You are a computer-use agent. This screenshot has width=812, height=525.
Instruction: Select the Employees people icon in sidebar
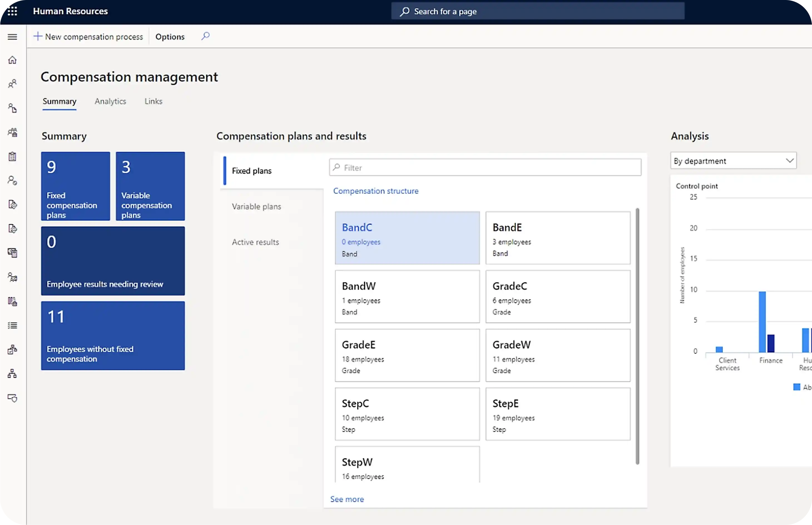[x=13, y=83]
